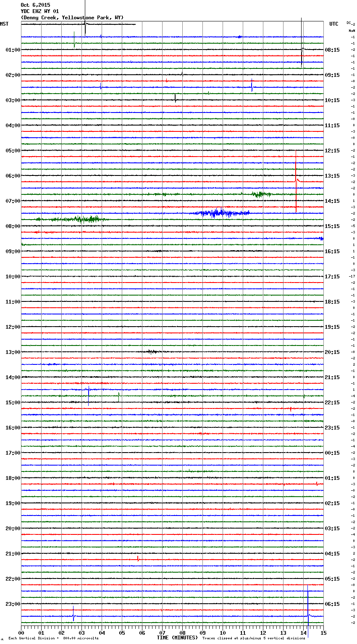Click the 20:15 UTC time label
Viewport: 357px width, 644px height.
(332, 352)
